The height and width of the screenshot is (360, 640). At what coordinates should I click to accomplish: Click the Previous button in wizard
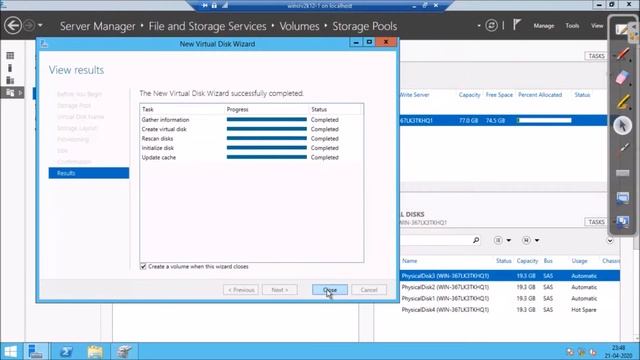pyautogui.click(x=241, y=290)
